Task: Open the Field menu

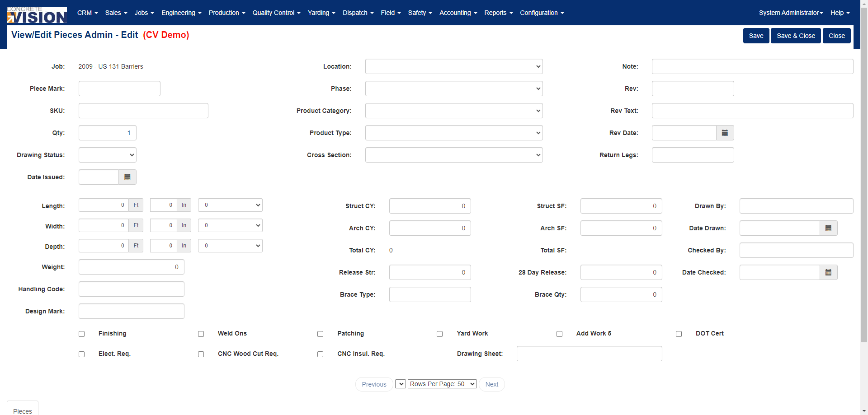Action: 391,13
